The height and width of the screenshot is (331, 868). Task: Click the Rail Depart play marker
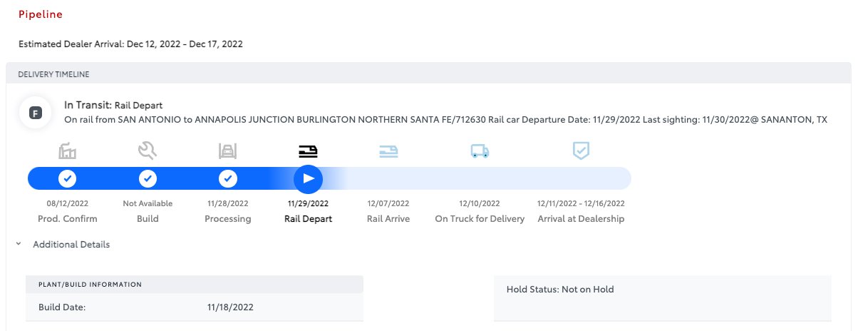point(308,178)
